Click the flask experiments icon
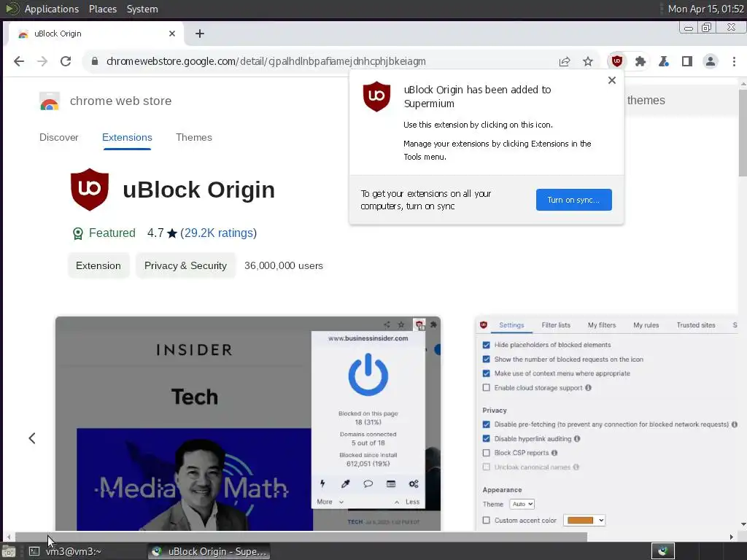Screen dimensions: 747x560 (664, 61)
